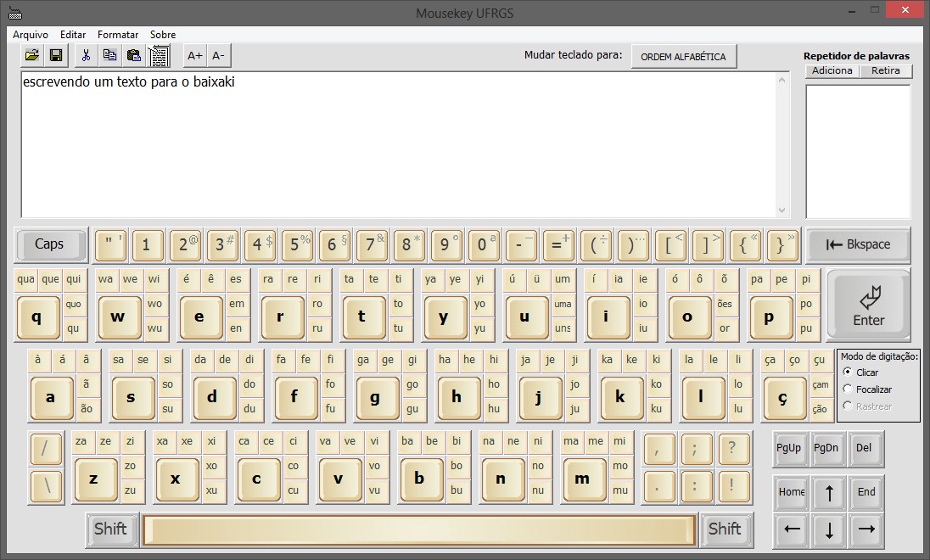The image size is (930, 560).
Task: Paste text using the clipboard icon
Action: click(133, 54)
